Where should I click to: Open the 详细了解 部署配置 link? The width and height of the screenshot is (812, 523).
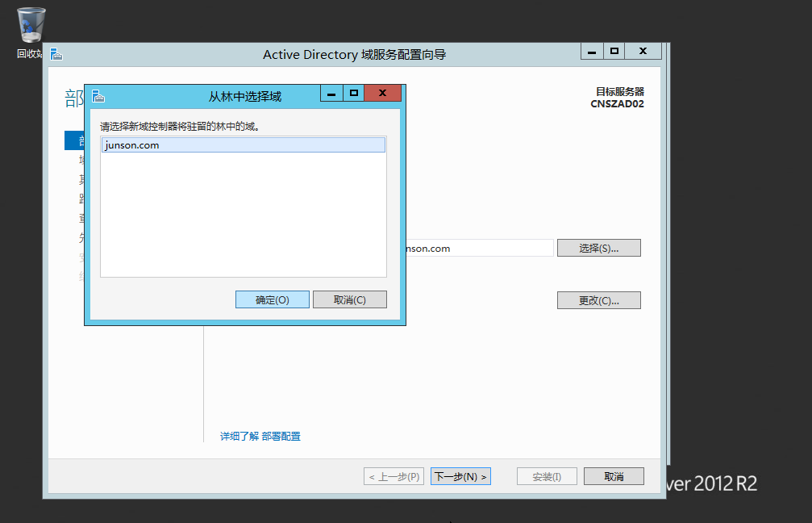(x=260, y=437)
